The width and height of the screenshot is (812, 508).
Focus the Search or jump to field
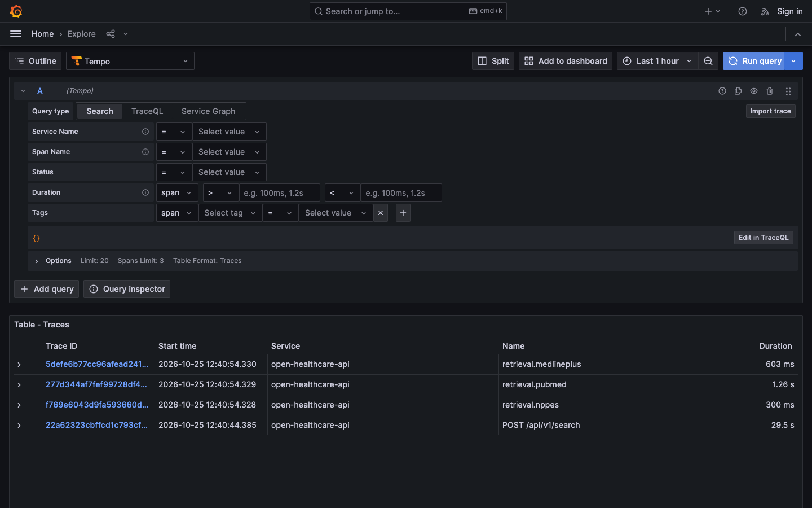point(408,11)
